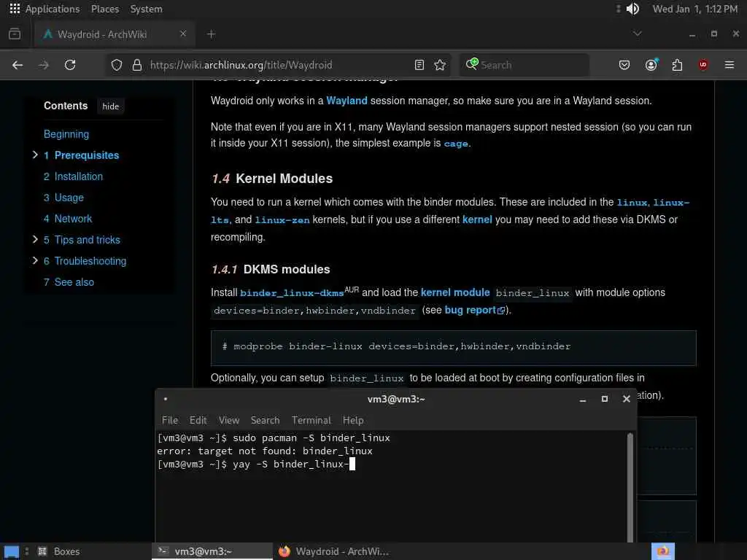Expand the Troubleshooting contents section

(x=35, y=260)
